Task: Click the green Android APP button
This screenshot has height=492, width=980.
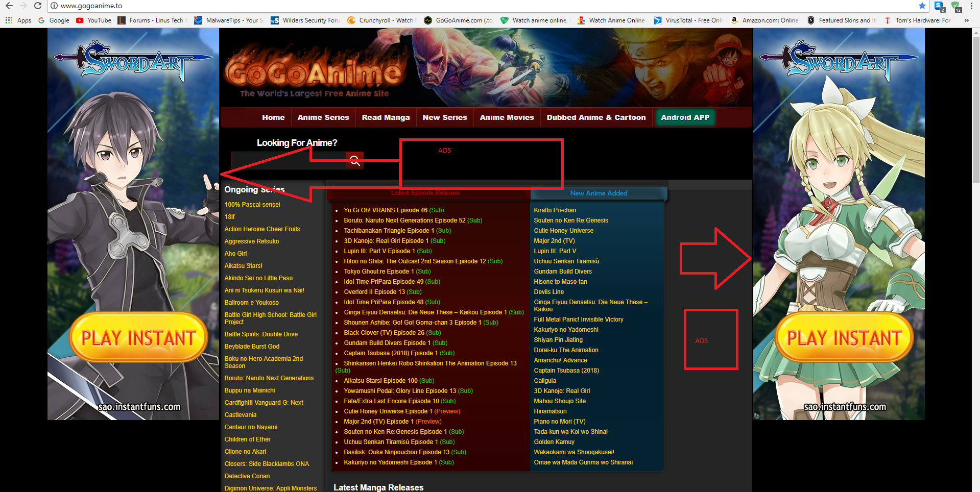Action: point(685,117)
